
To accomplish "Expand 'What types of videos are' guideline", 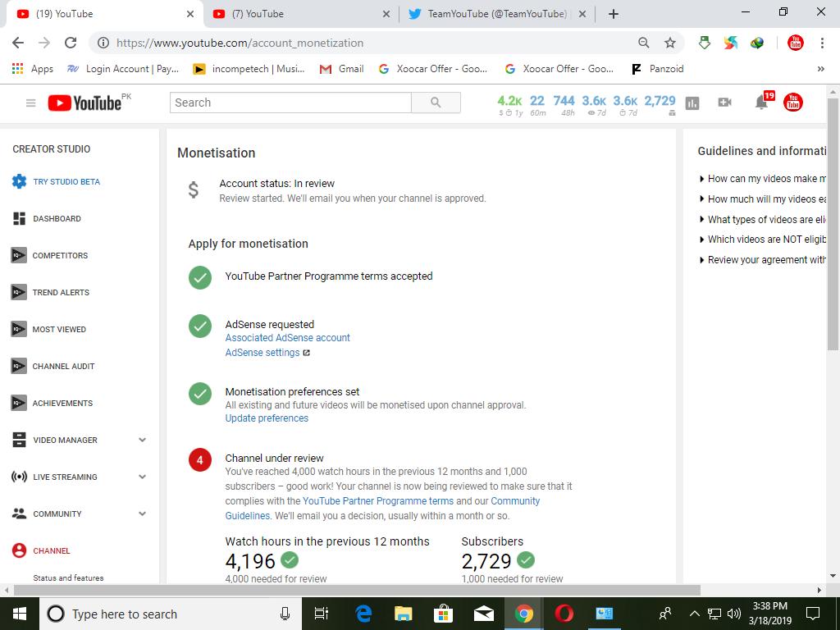I will click(762, 220).
